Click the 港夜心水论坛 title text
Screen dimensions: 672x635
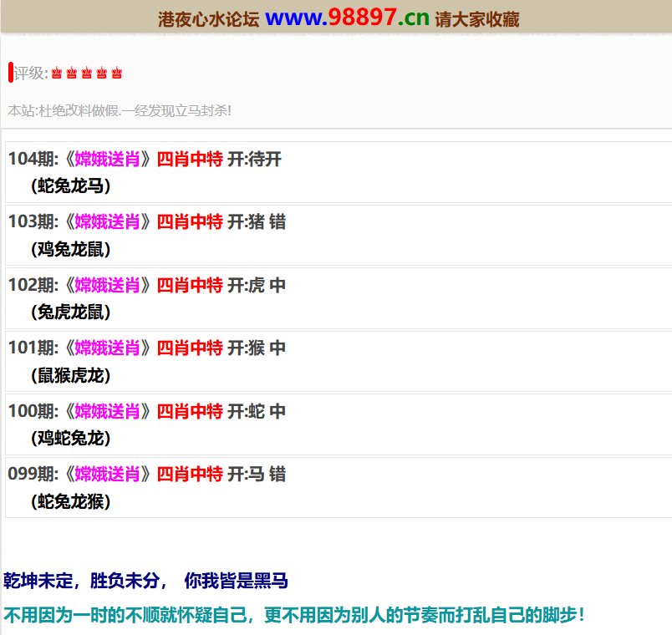tap(208, 19)
